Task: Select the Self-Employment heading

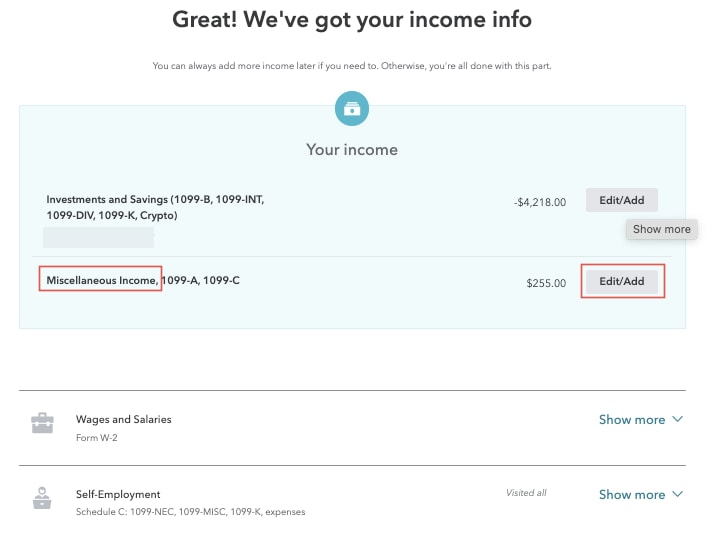Action: (118, 494)
